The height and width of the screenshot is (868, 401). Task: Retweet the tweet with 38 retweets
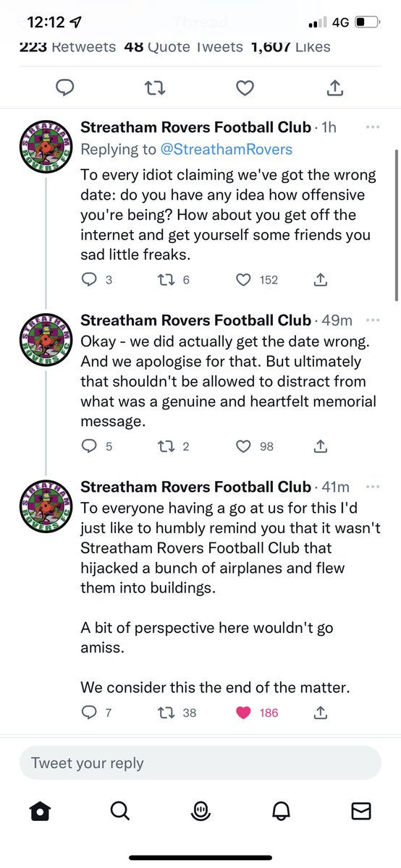point(166,712)
